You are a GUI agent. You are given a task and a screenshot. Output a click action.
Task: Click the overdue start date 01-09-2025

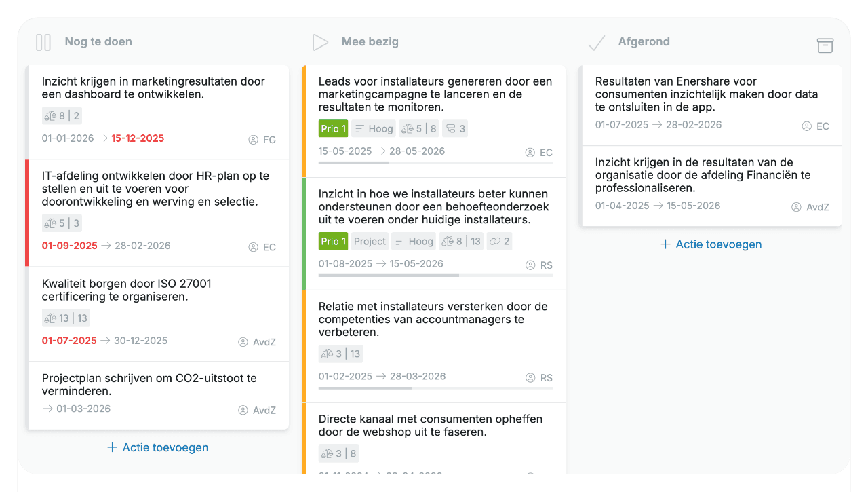point(70,246)
